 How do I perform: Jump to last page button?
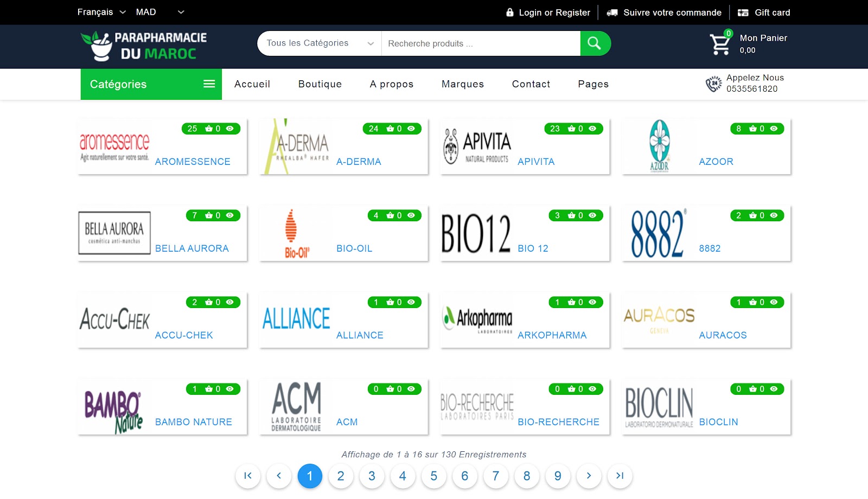(620, 476)
